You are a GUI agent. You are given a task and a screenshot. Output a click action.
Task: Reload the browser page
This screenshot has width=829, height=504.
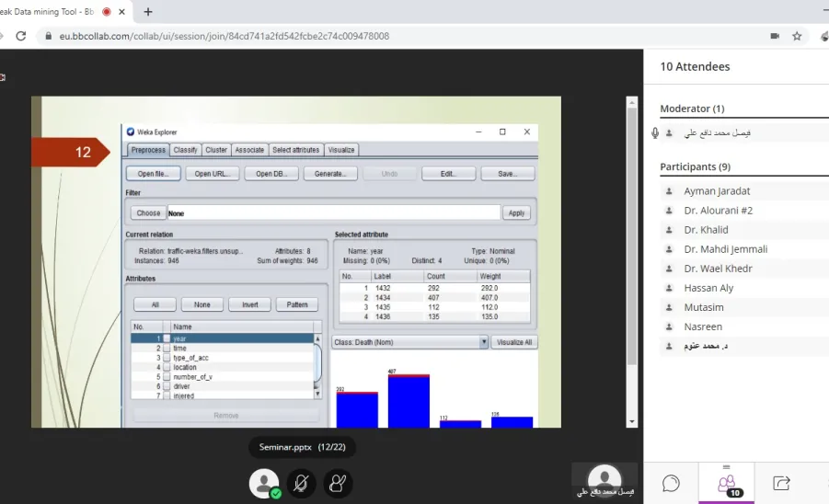coord(20,36)
